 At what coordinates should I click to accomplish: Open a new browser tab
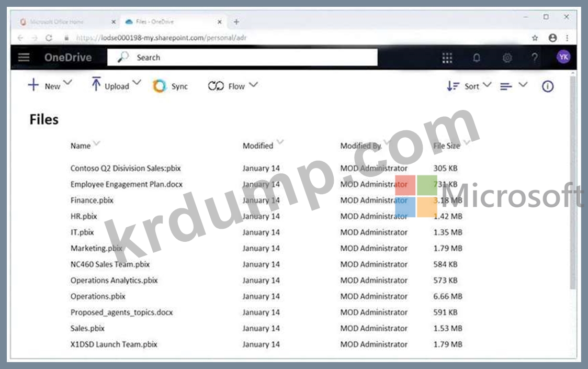tap(236, 22)
